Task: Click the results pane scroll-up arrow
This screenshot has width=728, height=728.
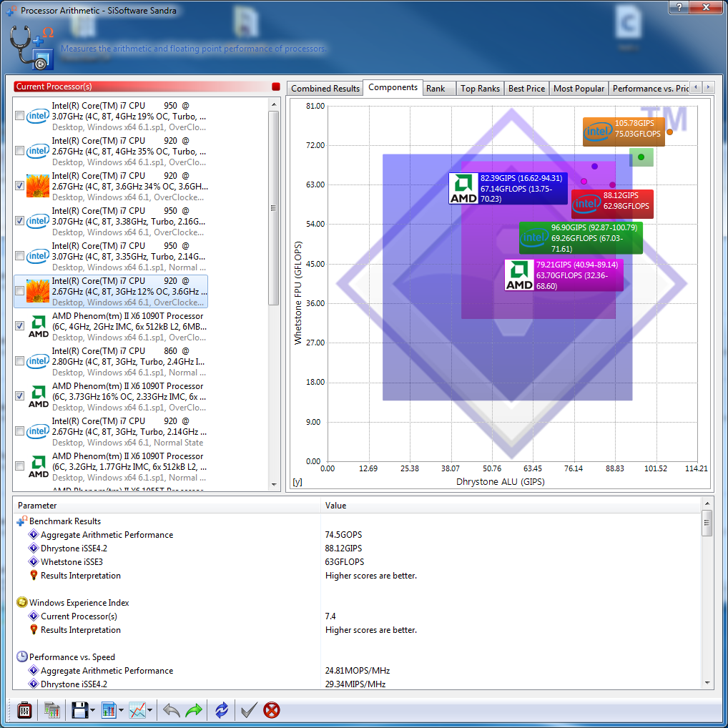Action: point(707,503)
